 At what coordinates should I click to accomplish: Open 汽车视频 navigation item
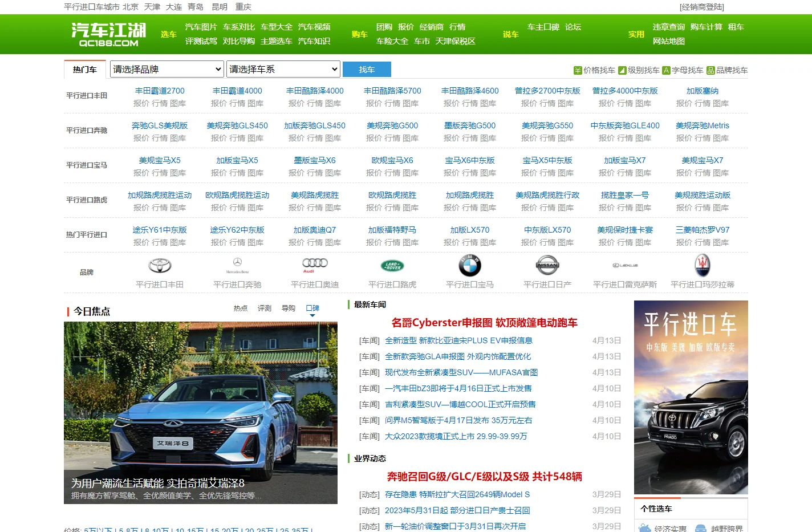click(x=314, y=27)
